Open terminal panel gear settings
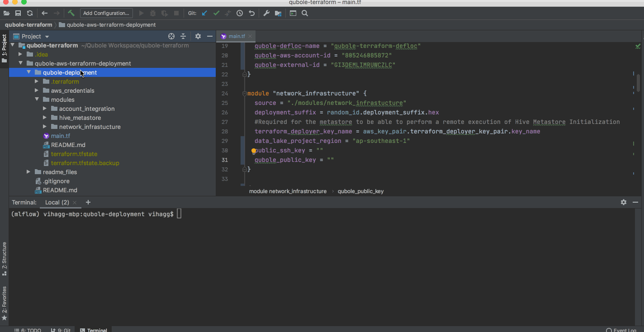Image resolution: width=644 pixels, height=332 pixels. click(624, 202)
